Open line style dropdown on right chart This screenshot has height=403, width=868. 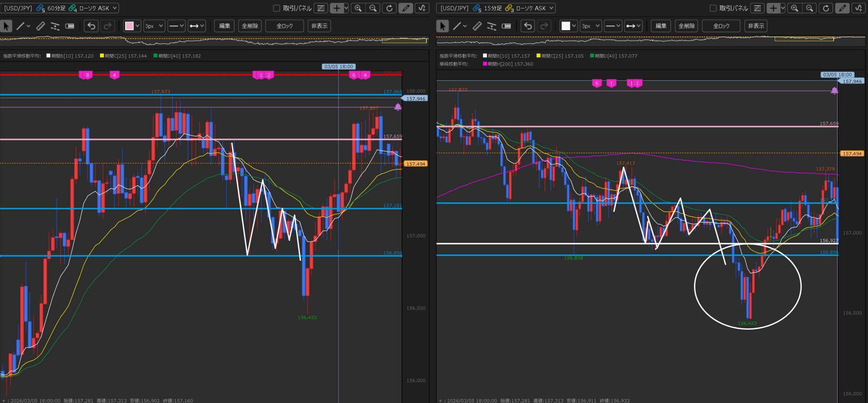[x=613, y=26]
